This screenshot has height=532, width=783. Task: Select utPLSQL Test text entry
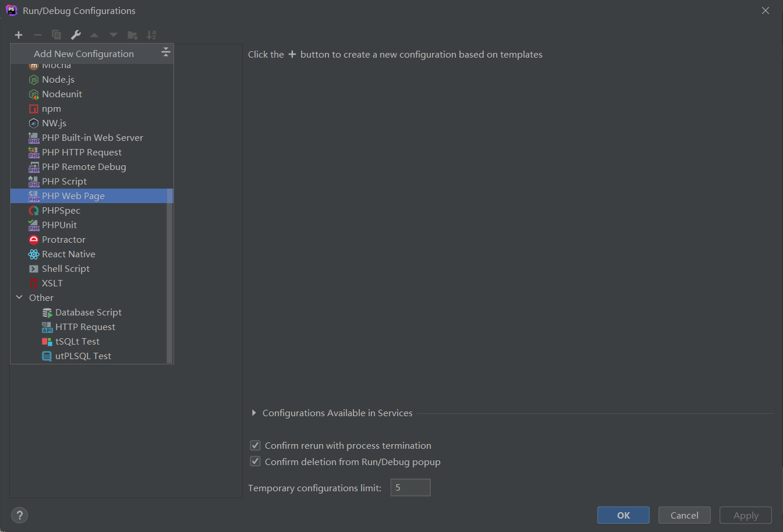click(x=83, y=356)
